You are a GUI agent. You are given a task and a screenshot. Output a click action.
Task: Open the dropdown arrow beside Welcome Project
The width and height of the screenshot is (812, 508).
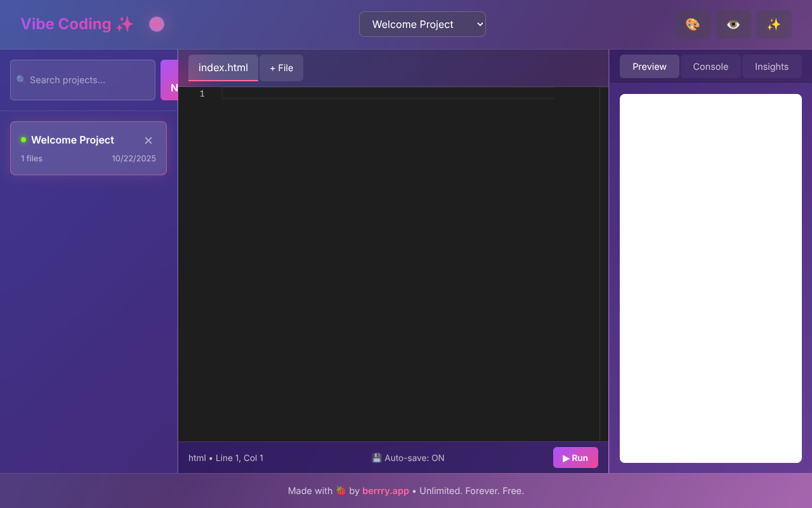[x=477, y=24]
